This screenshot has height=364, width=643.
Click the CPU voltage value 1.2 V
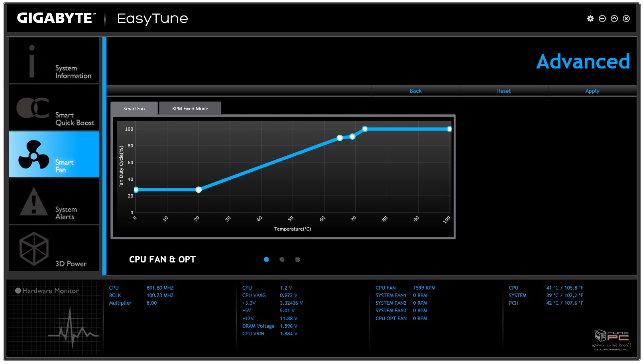286,288
